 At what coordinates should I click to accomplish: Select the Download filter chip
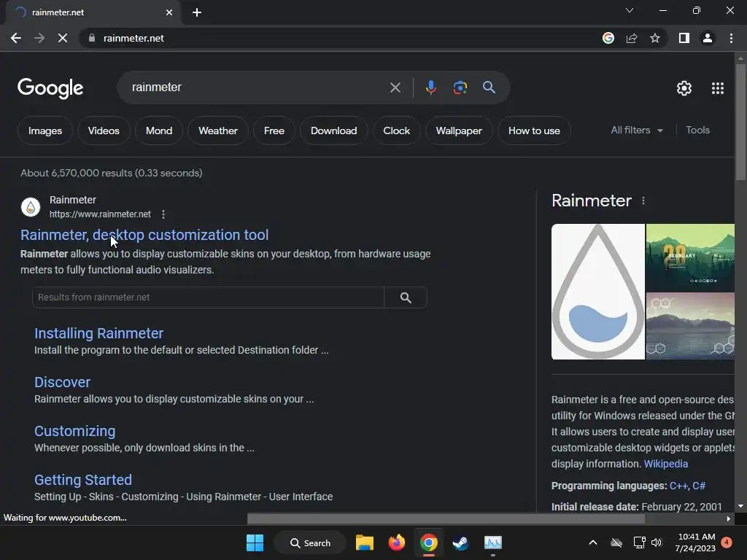[333, 131]
